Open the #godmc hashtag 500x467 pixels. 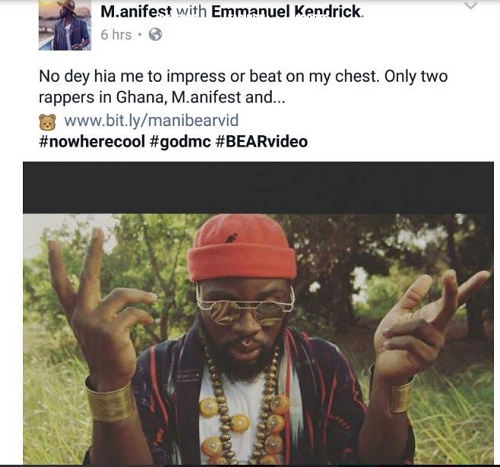(180, 141)
